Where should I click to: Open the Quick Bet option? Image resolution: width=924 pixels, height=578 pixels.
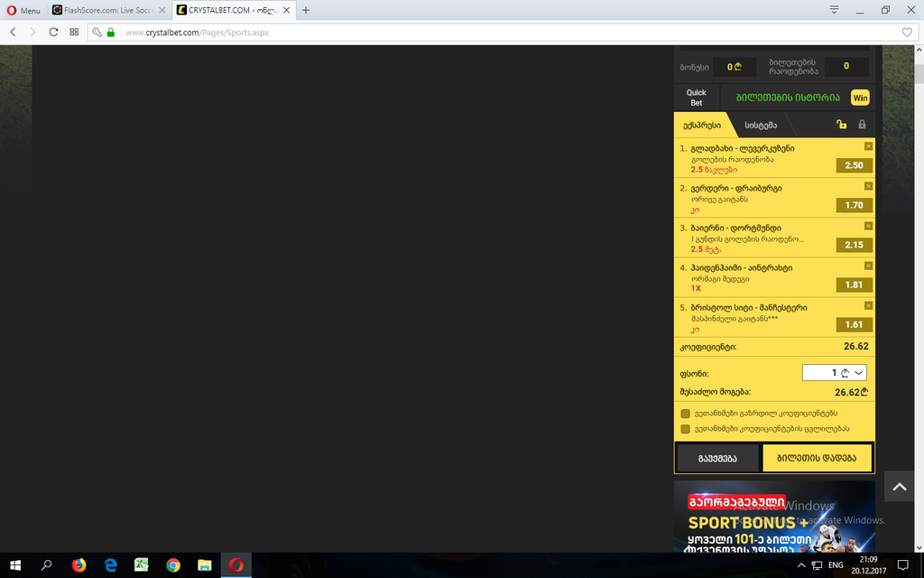(696, 98)
